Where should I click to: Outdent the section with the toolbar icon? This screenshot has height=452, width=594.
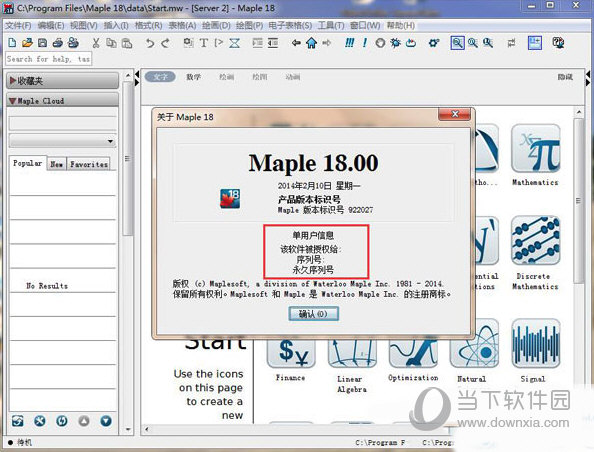pos(273,43)
